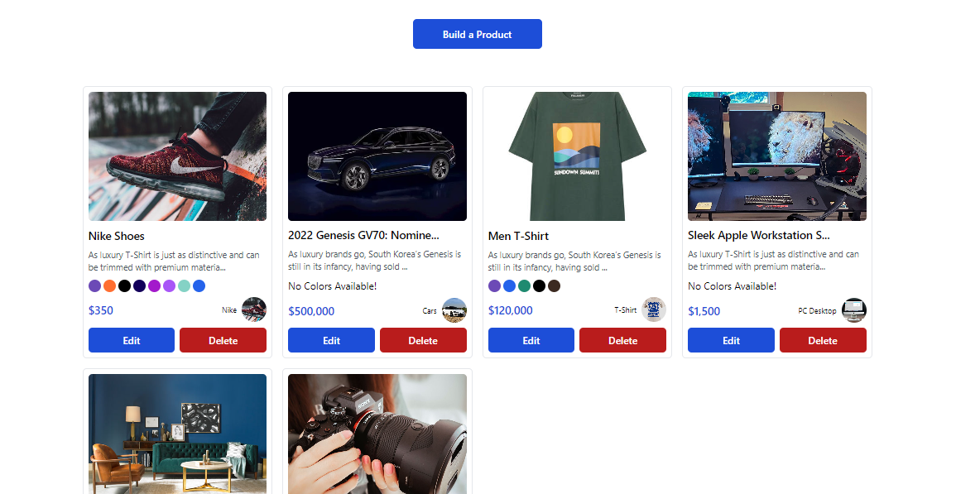Select the orange color swatch on Nike Shoes

(109, 286)
